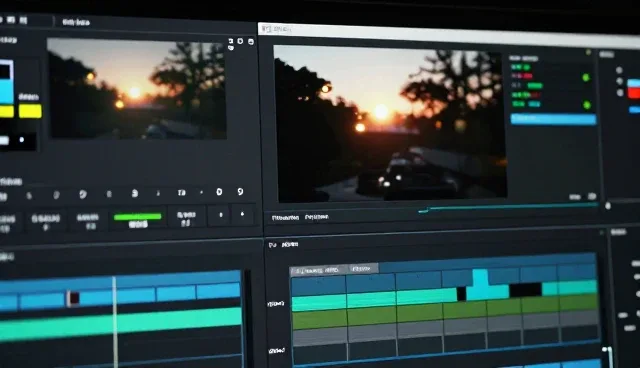Click the bright green level bar in the left control row
Screen dimensions: 640x368
(x=138, y=217)
